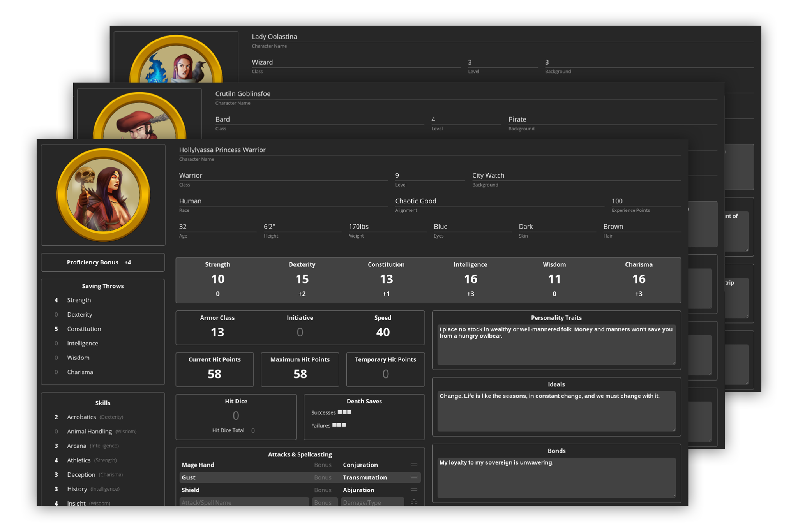Click the Chaotic Good alignment field
The height and width of the screenshot is (532, 798).
point(500,201)
